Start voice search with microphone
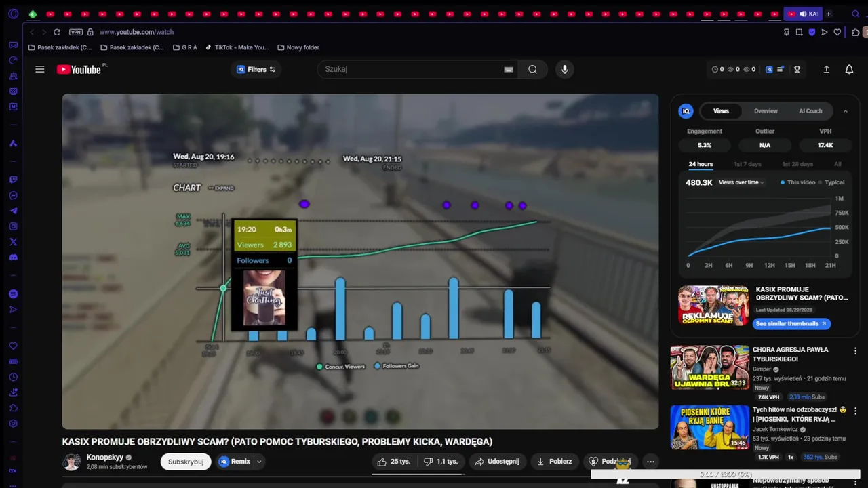This screenshot has width=868, height=488. [564, 69]
